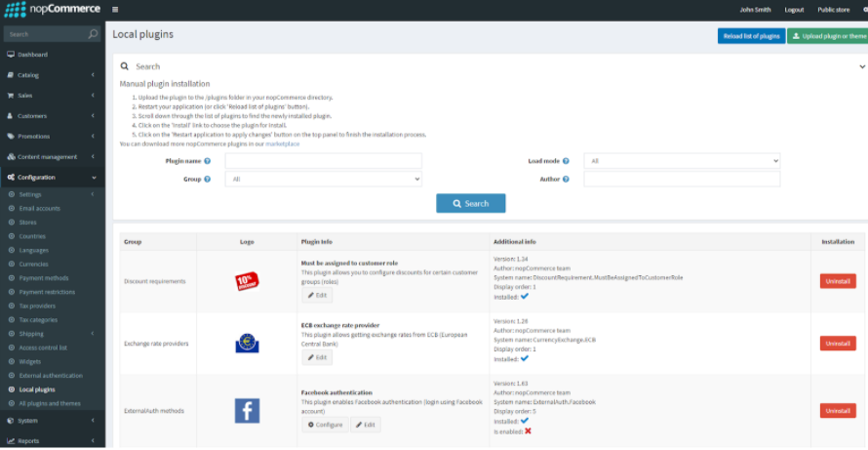Click the Reports chart icon
Screen dimensions: 868x450
coord(11,441)
